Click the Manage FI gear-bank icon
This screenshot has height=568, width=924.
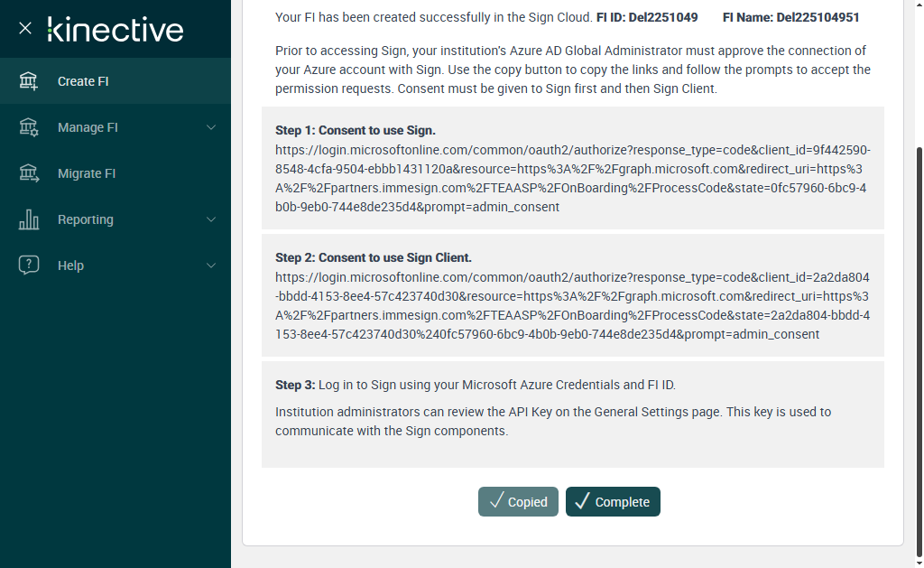click(29, 127)
